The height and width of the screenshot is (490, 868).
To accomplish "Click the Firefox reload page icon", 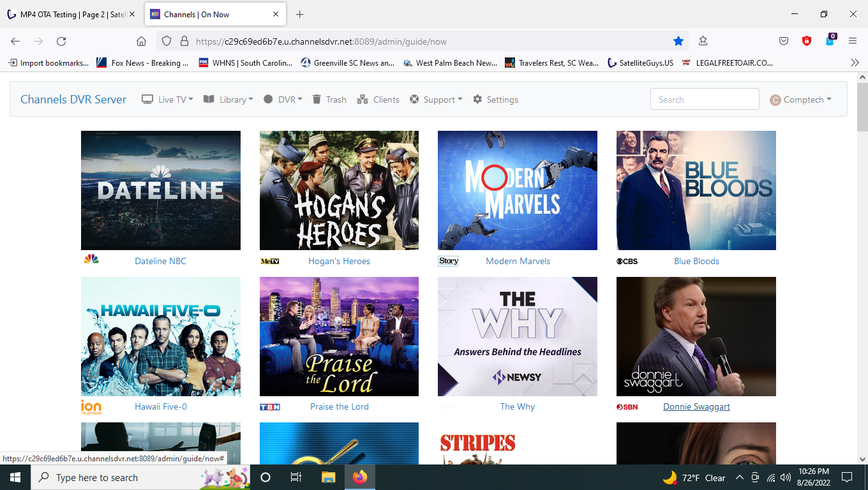I will click(x=61, y=41).
